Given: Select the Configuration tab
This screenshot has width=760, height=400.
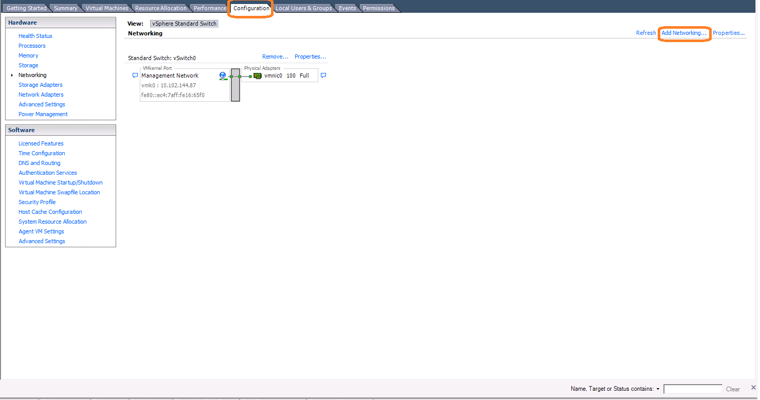Looking at the screenshot, I should click(251, 8).
